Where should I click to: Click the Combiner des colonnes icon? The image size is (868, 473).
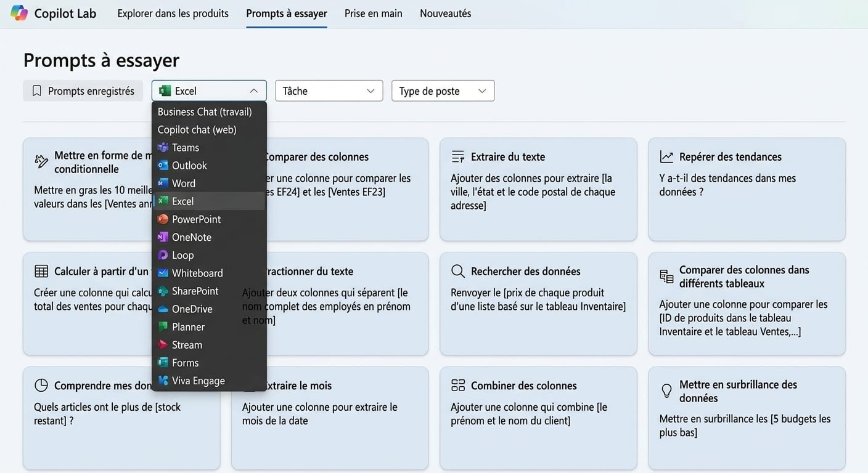coord(458,386)
